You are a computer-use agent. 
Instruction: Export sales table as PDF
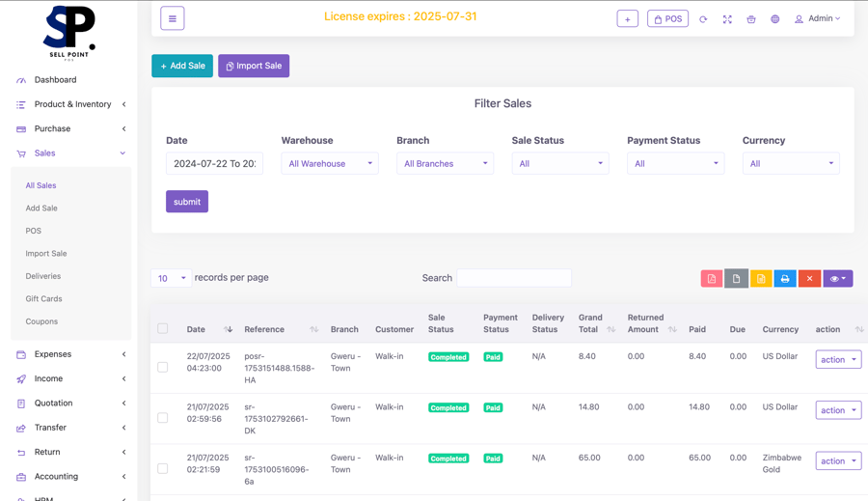pos(712,279)
